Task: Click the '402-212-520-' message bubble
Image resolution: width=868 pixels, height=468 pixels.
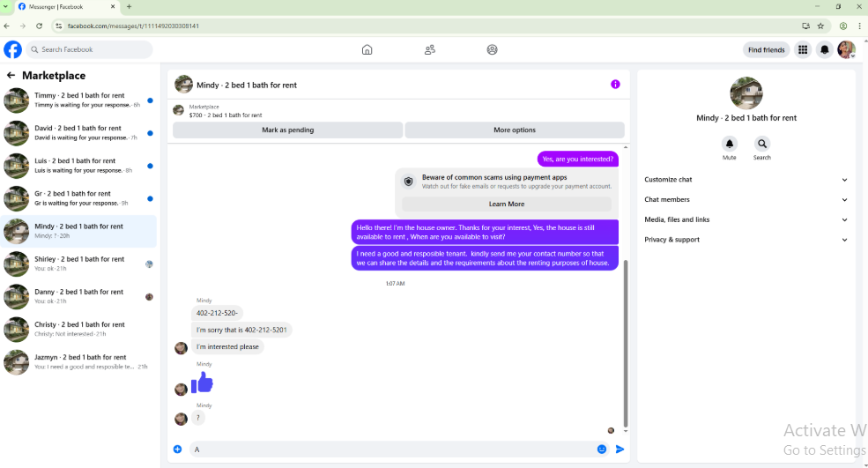Action: [x=217, y=313]
